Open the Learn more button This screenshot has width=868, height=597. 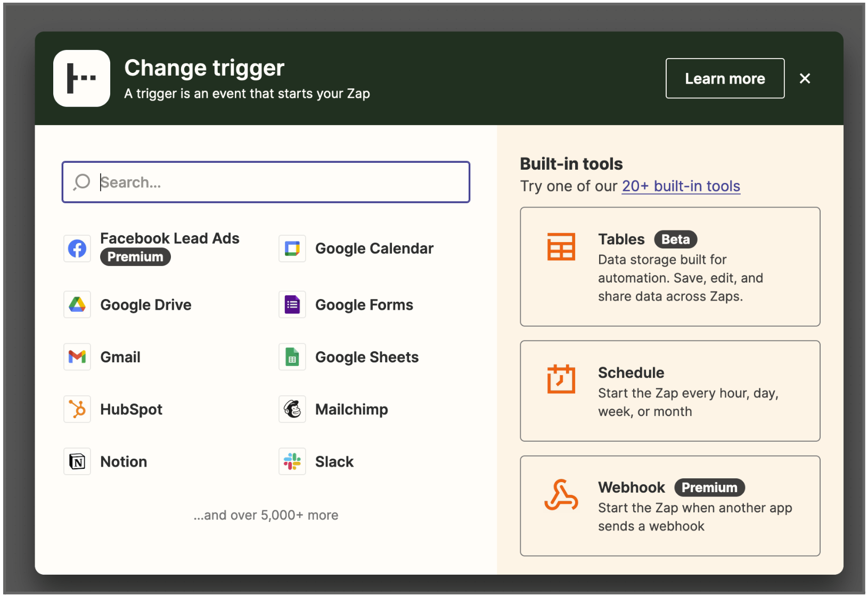[x=725, y=78]
